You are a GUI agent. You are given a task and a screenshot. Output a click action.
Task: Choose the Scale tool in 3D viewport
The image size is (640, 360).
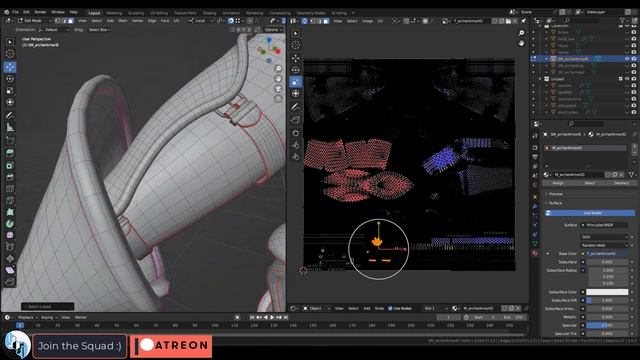[10, 91]
